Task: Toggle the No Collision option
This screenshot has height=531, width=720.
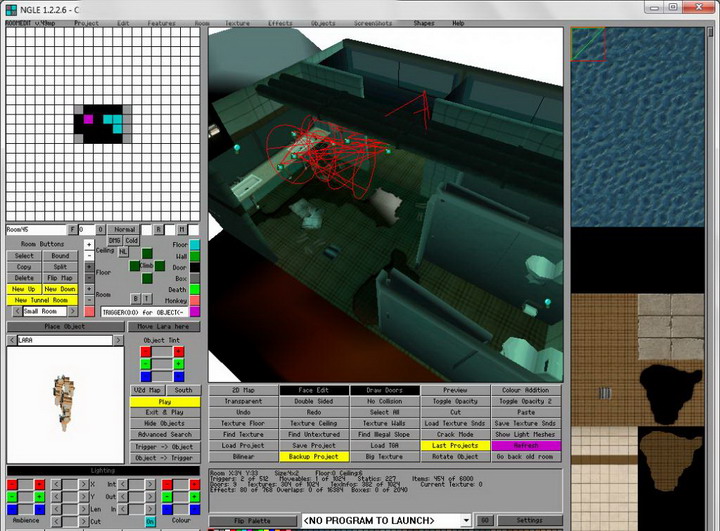Action: point(385,401)
